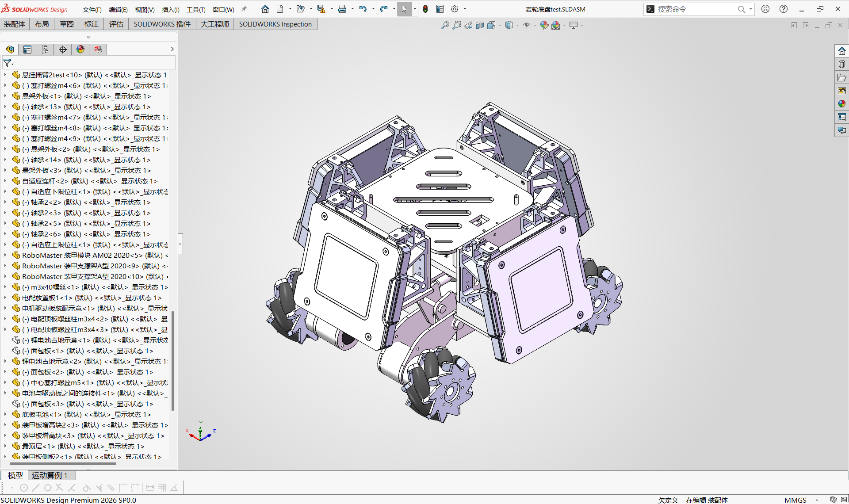
Task: Click Previous View icon
Action: pos(468,25)
